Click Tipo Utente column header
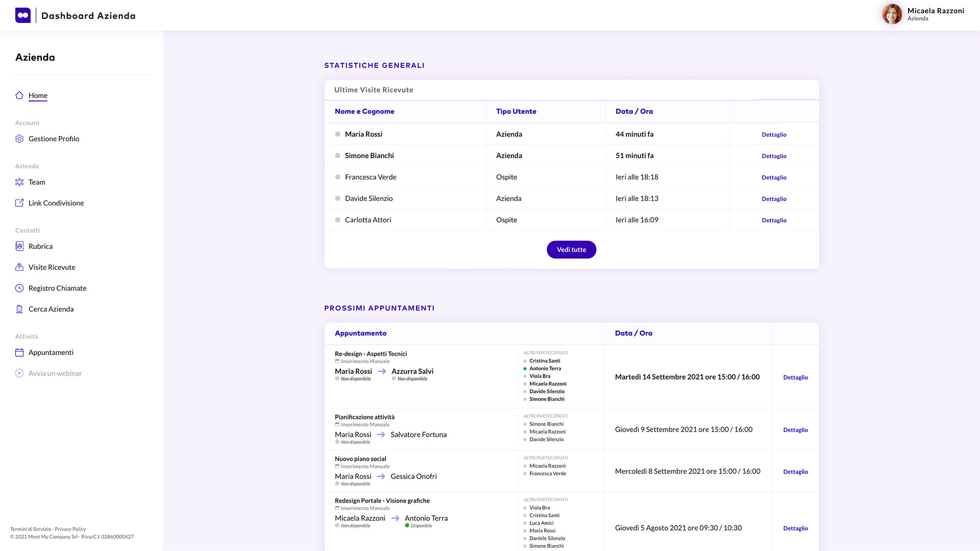The height and width of the screenshot is (551, 980). 516,111
